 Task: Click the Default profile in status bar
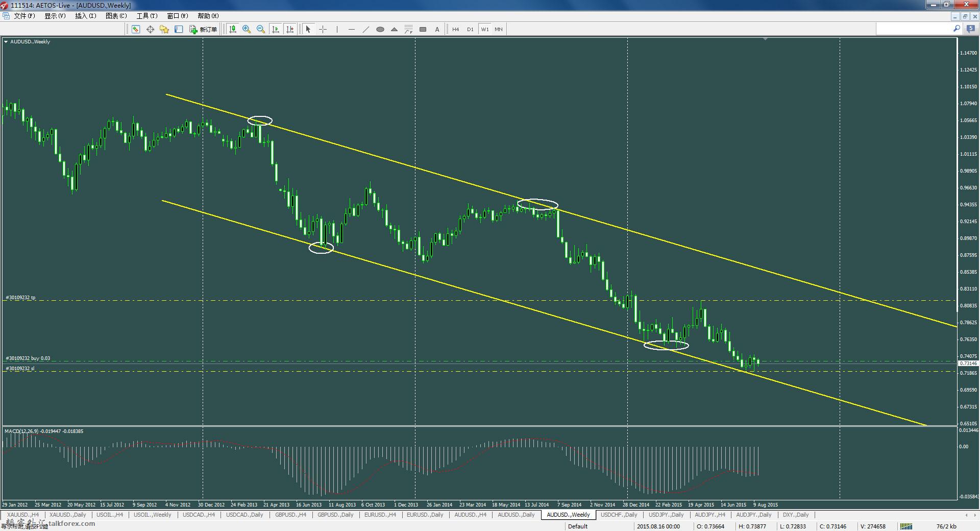[x=578, y=526]
